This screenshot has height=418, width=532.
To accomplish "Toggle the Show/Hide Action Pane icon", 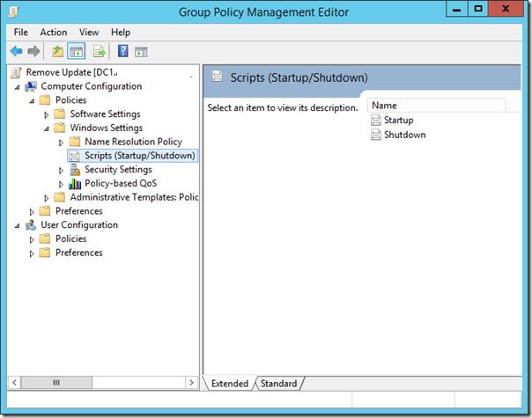I will click(x=141, y=51).
